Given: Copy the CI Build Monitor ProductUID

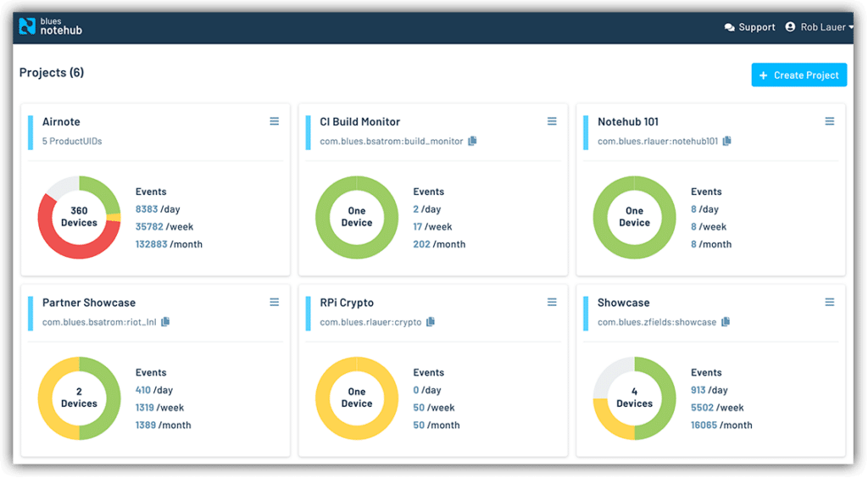Looking at the screenshot, I should coord(472,141).
